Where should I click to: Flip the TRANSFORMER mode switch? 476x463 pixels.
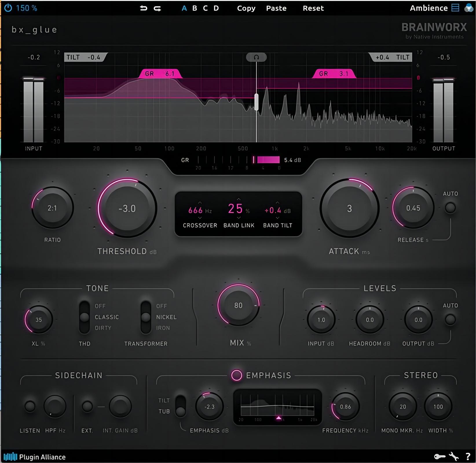[146, 317]
